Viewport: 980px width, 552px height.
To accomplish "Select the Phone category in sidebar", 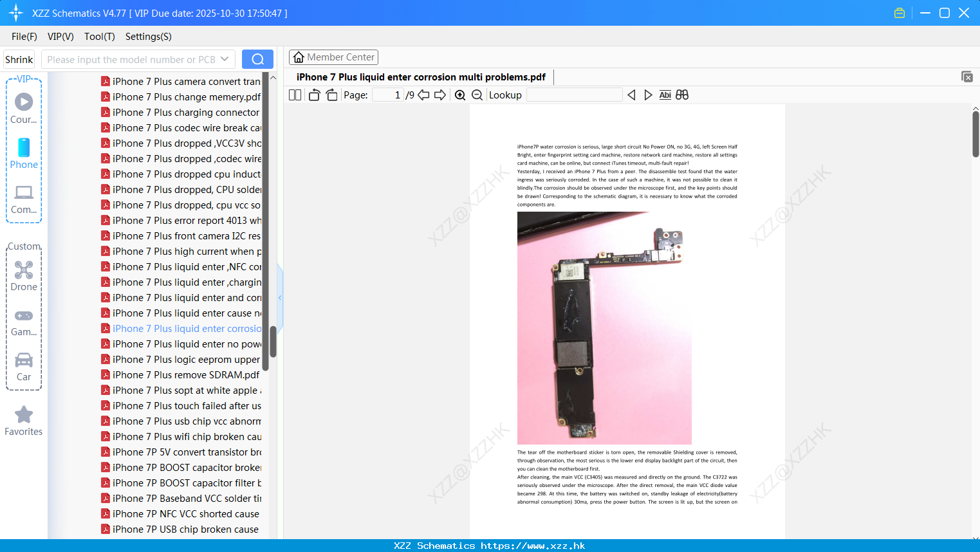I will point(24,154).
